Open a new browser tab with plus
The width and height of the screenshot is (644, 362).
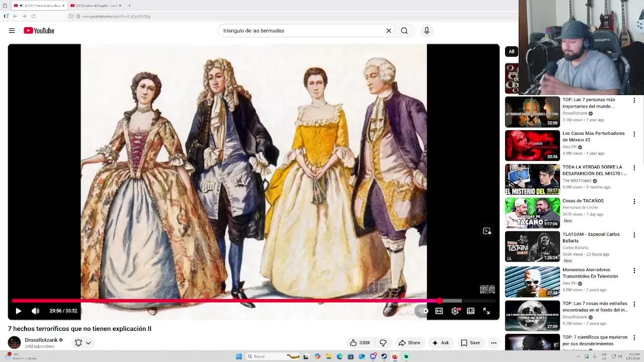[129, 6]
